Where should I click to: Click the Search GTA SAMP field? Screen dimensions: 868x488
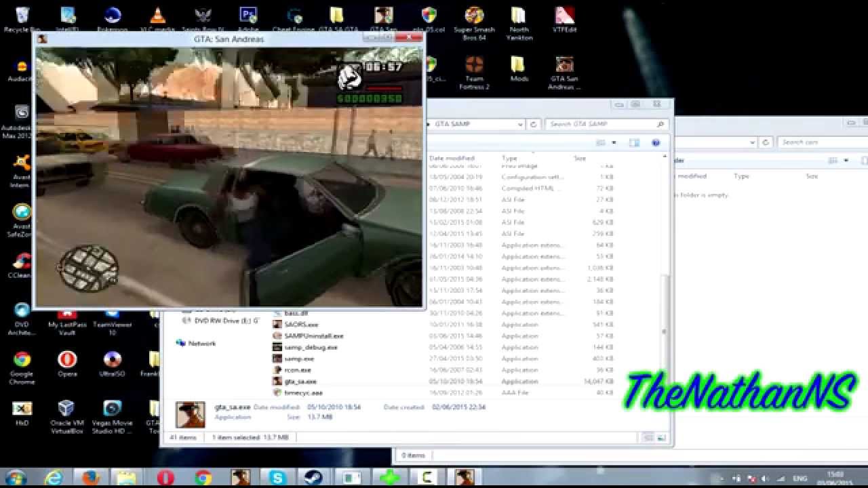(x=606, y=124)
